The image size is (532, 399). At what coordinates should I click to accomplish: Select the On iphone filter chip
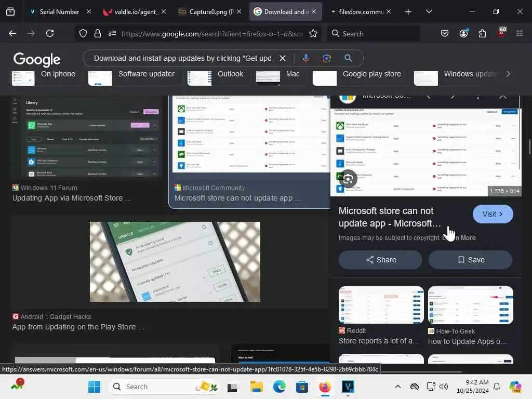pos(47,77)
